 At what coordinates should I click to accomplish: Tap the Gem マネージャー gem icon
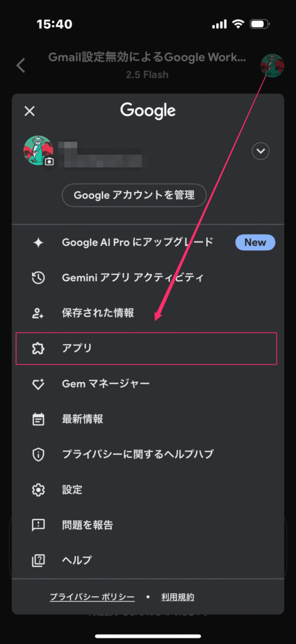pyautogui.click(x=38, y=384)
